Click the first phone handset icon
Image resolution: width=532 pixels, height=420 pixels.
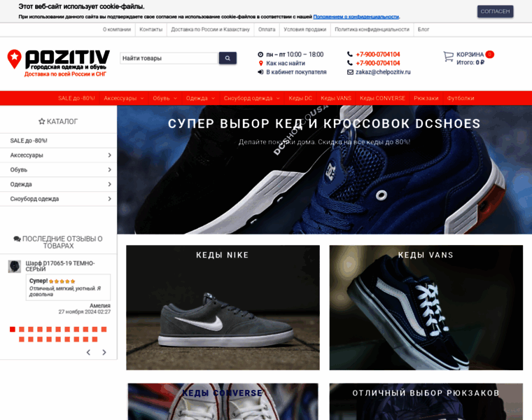click(350, 55)
